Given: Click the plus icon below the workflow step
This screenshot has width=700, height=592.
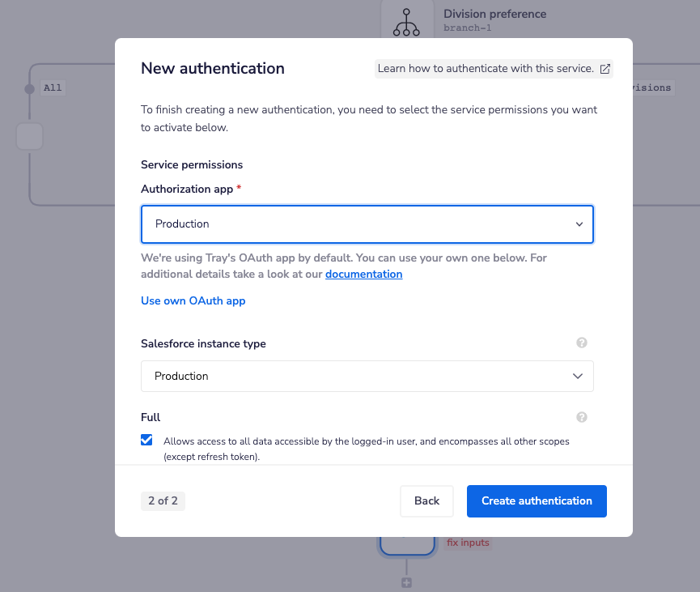Looking at the screenshot, I should tap(406, 582).
